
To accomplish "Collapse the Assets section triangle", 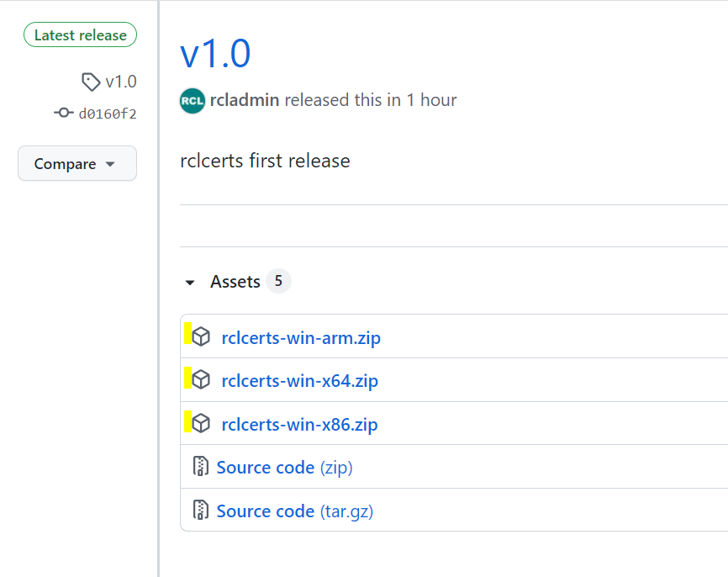I will tap(190, 283).
